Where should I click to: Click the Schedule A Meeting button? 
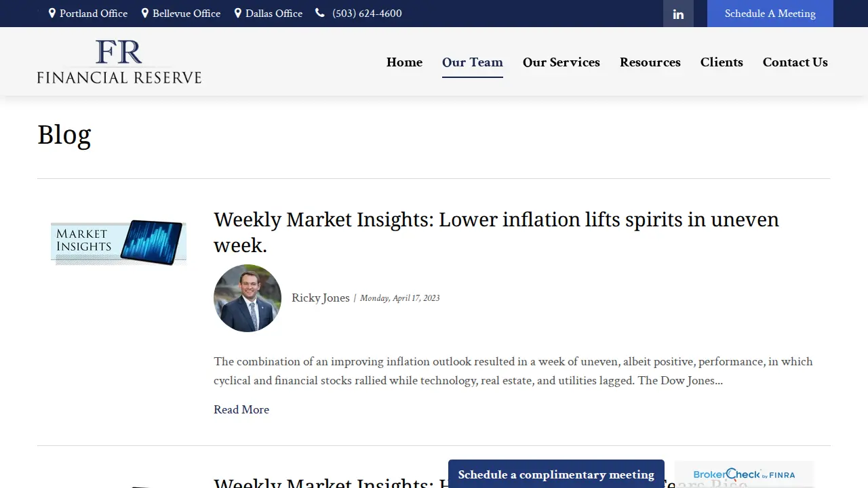[x=770, y=14]
